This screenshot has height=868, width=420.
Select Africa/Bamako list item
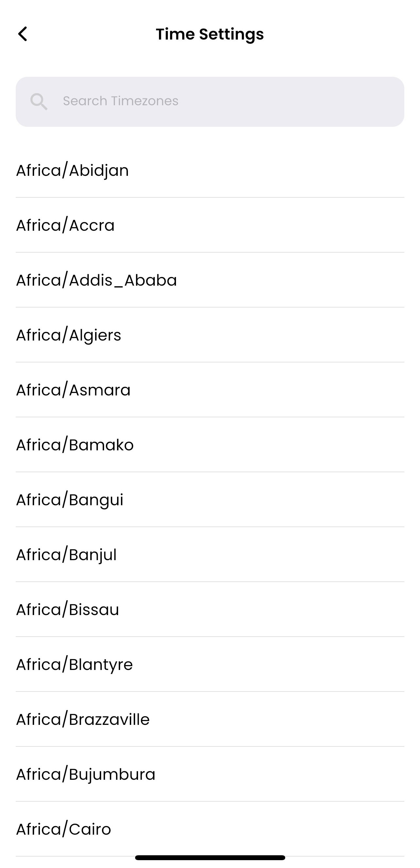pos(210,445)
